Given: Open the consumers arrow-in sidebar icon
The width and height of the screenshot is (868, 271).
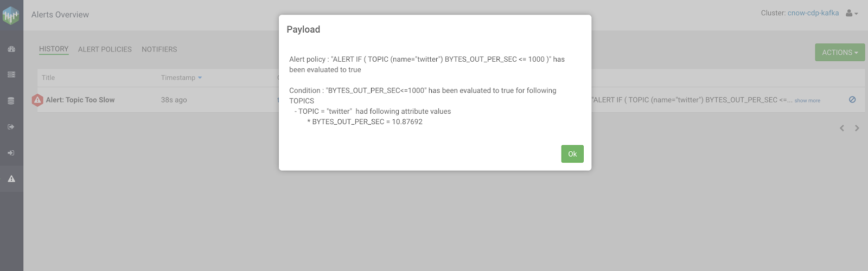Looking at the screenshot, I should [11, 153].
